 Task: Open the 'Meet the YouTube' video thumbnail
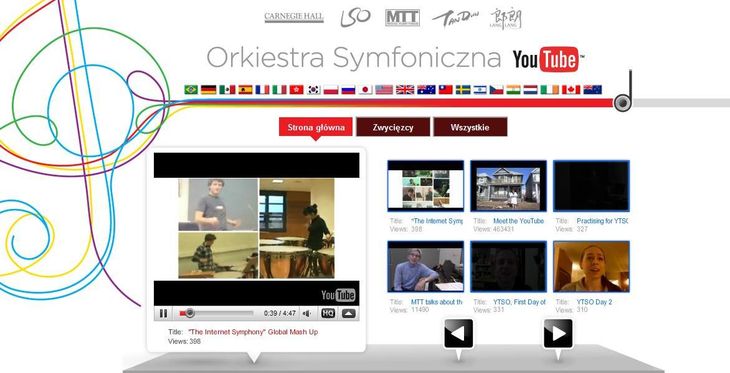click(x=508, y=186)
